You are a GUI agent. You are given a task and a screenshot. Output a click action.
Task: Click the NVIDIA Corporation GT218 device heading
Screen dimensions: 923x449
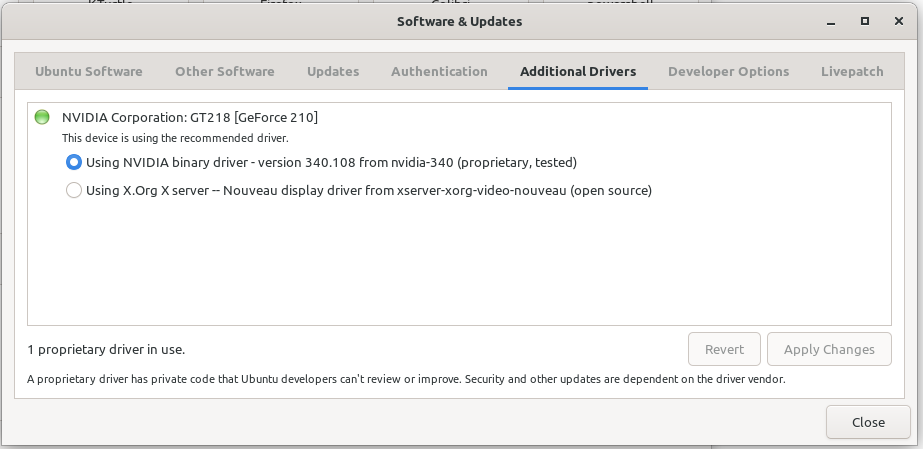[x=190, y=117]
